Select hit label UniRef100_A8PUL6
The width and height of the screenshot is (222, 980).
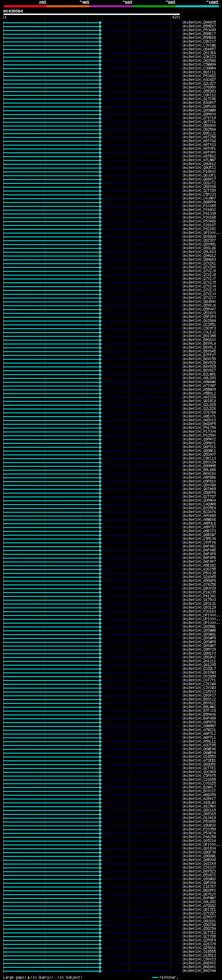click(199, 524)
